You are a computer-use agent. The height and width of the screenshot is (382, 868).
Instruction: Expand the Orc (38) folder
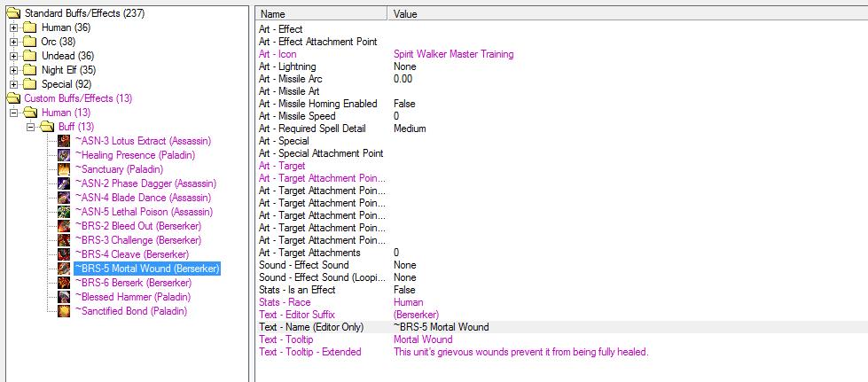point(13,42)
